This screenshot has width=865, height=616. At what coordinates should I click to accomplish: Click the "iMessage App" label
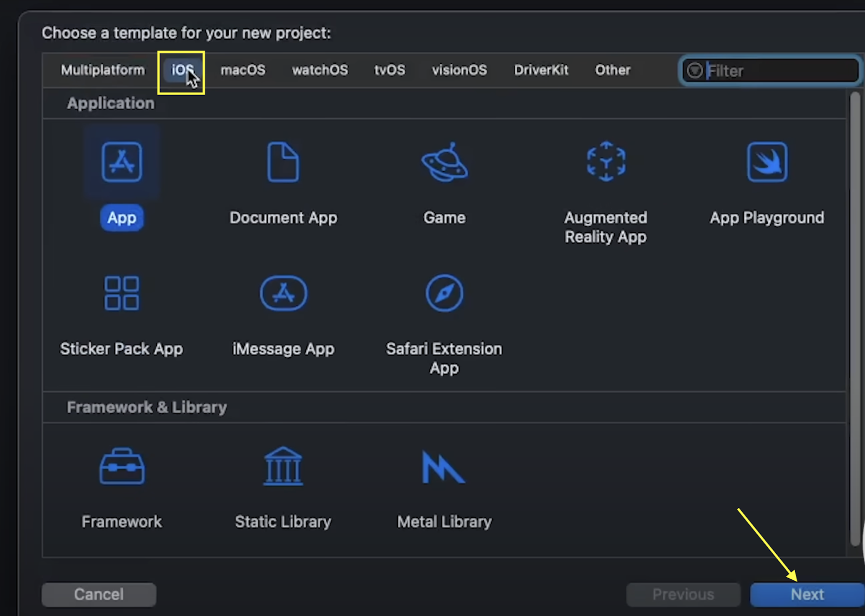tap(283, 349)
